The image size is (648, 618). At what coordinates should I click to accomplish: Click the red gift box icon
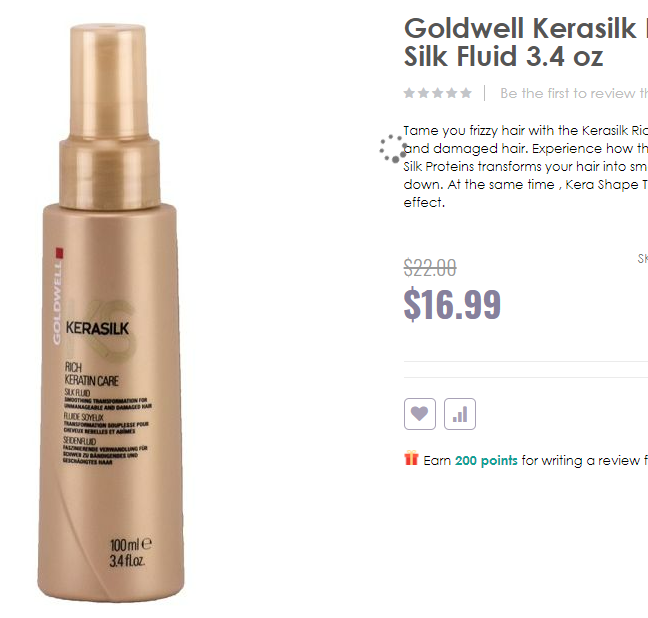(411, 458)
